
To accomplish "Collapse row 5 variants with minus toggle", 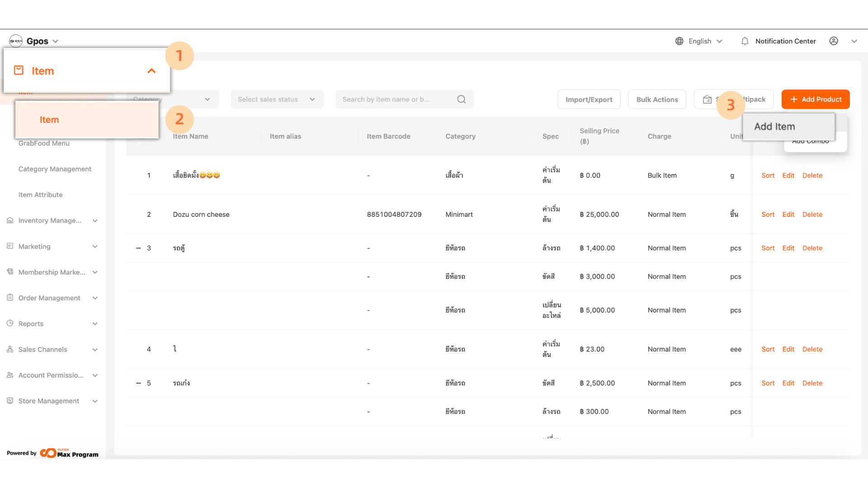I will point(138,383).
